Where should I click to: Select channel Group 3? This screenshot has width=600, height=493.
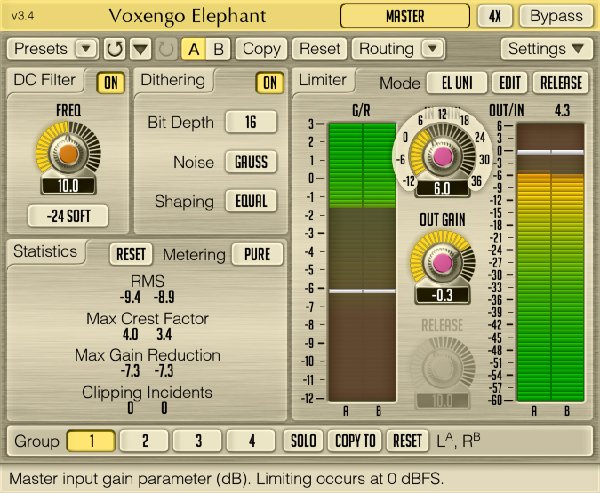tap(197, 441)
